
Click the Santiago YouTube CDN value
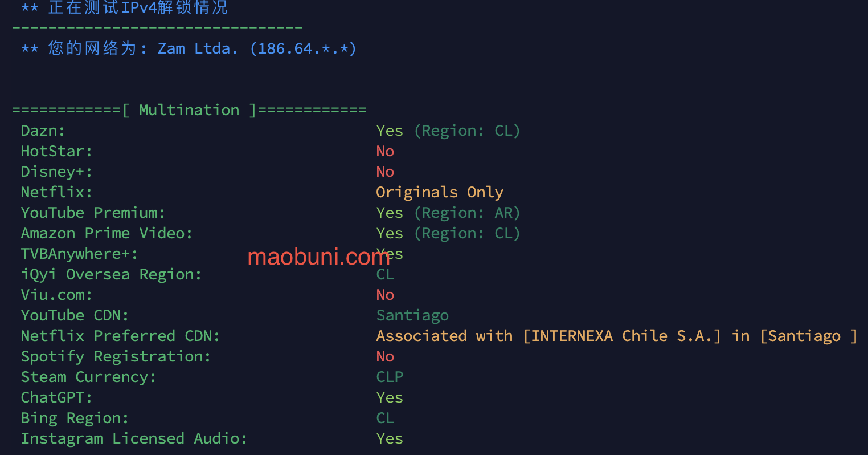412,315
